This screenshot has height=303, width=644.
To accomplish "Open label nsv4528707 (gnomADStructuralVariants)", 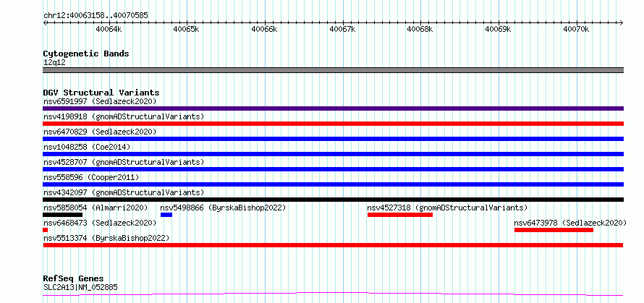I will click(124, 162).
